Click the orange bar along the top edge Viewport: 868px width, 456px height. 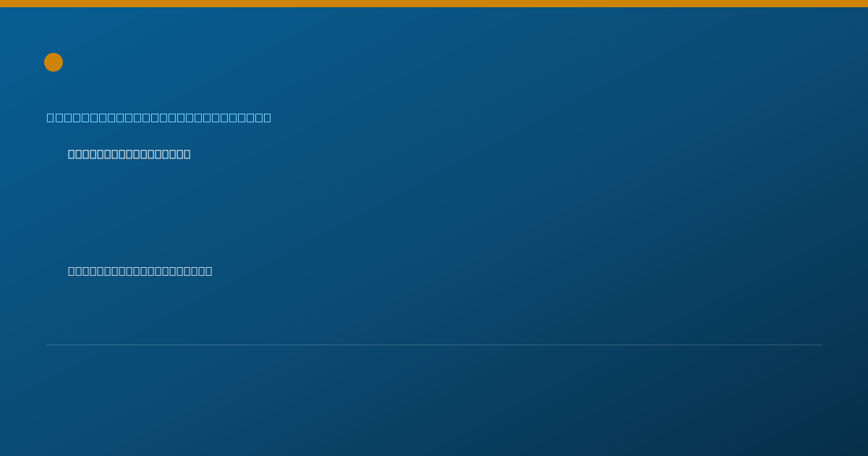click(x=434, y=4)
